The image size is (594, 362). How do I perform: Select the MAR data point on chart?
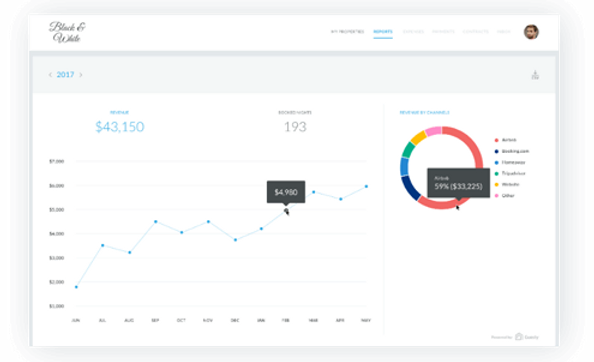coord(314,192)
